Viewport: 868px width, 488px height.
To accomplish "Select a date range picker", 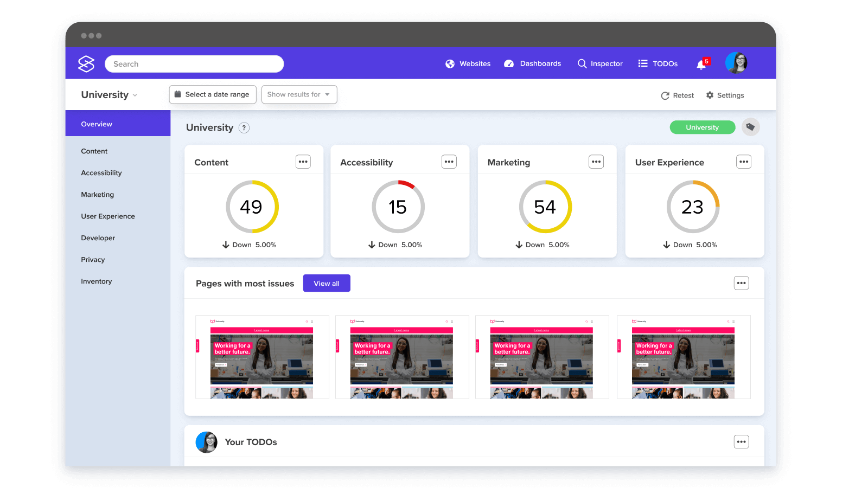I will tap(213, 94).
